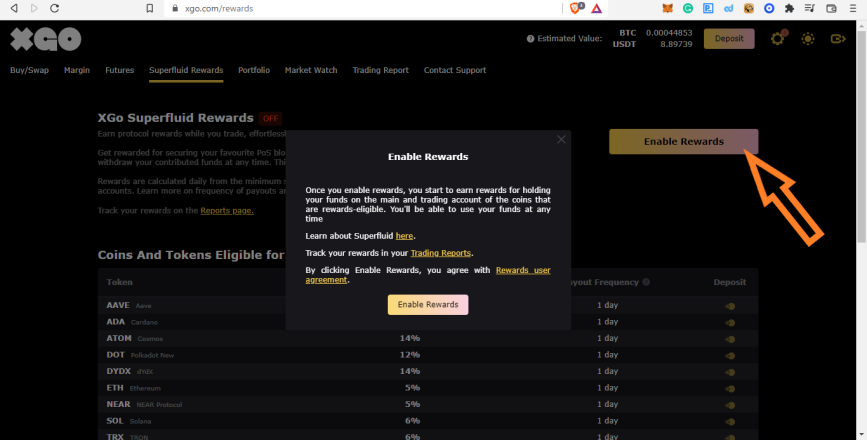
Task: Click the Deposit button in the header
Action: (729, 39)
